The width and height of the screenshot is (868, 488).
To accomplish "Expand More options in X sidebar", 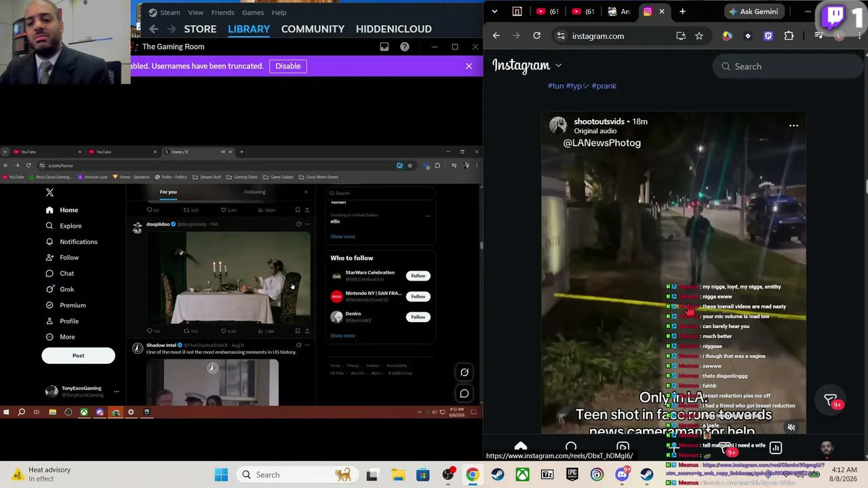I will pyautogui.click(x=60, y=337).
